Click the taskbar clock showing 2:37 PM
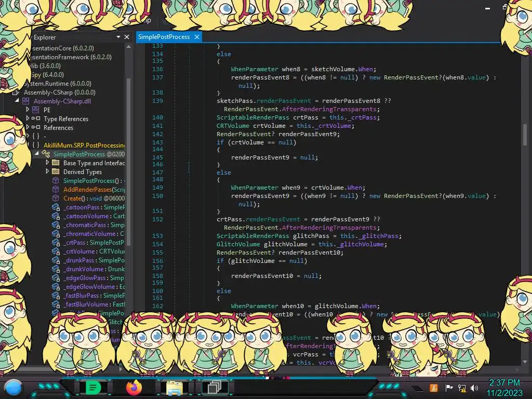532x399 pixels. coord(504,382)
